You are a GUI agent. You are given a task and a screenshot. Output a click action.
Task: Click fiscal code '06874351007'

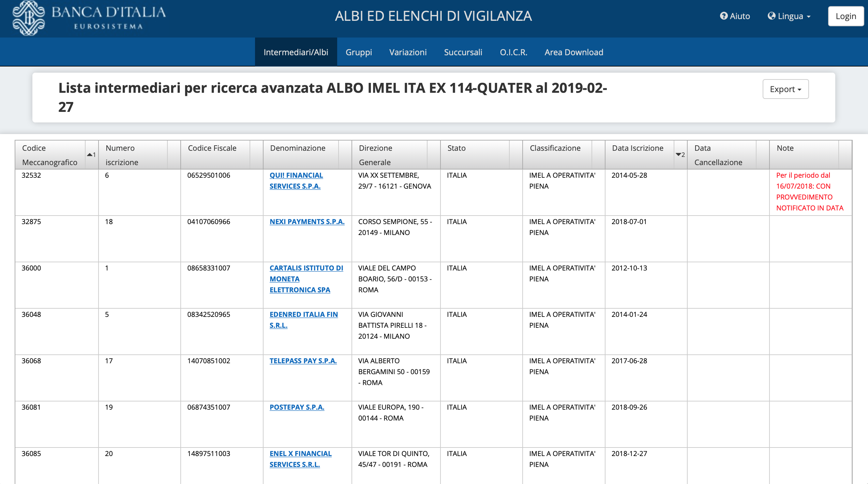click(x=209, y=407)
